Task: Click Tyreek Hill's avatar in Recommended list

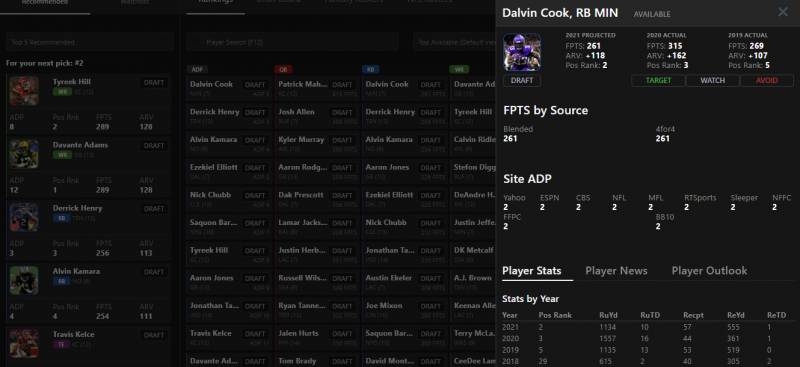Action: (x=24, y=91)
